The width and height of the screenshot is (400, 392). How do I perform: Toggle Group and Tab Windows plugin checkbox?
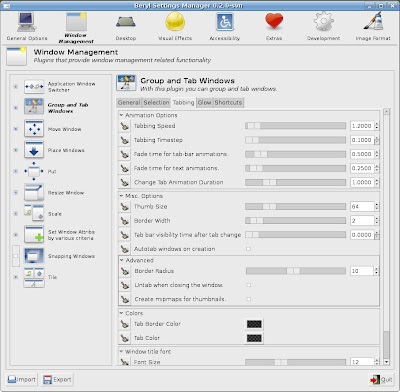click(x=15, y=108)
